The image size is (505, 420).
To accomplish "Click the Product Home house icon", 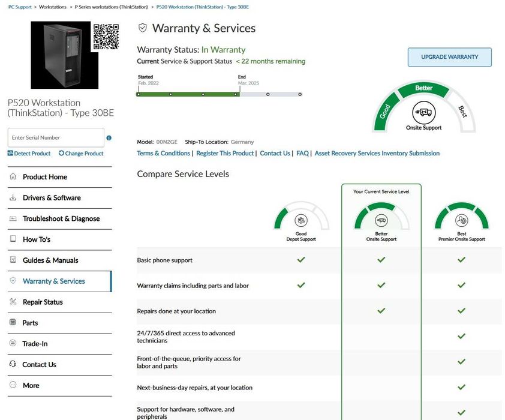I will click(x=13, y=176).
